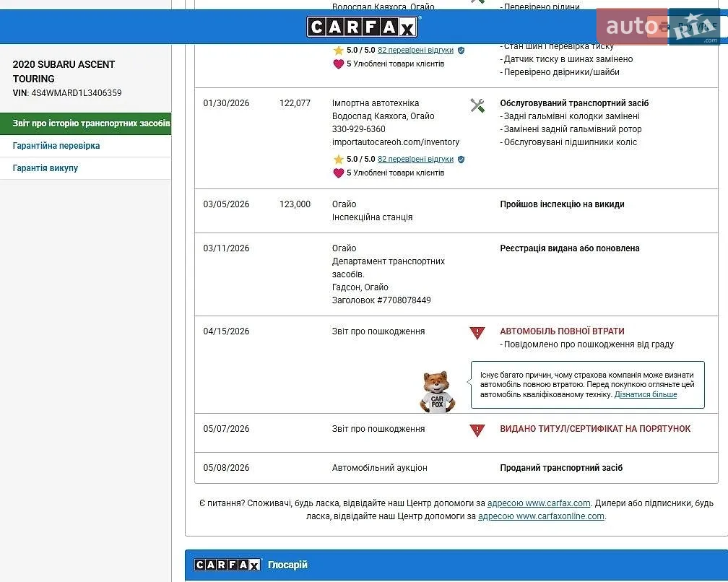Image resolution: width=728 pixels, height=582 pixels.
Task: Click the date 01/30/2026
Action: point(226,103)
